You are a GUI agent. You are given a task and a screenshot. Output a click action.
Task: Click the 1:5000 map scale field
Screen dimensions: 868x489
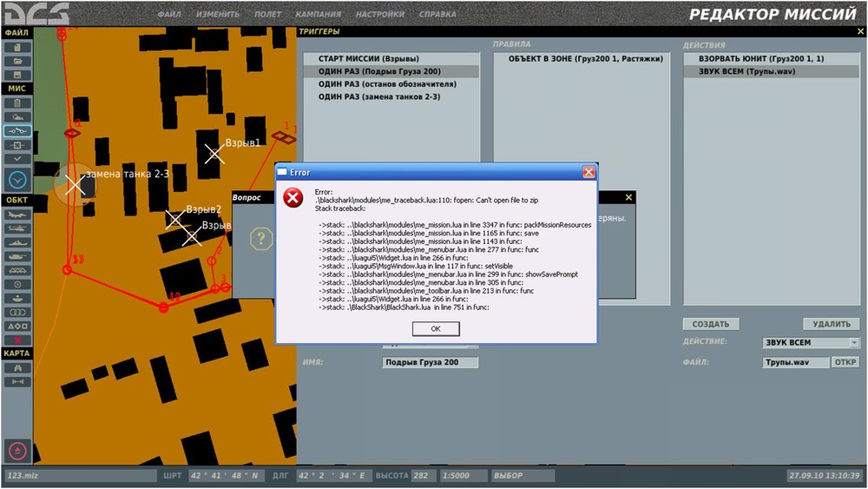pos(464,475)
